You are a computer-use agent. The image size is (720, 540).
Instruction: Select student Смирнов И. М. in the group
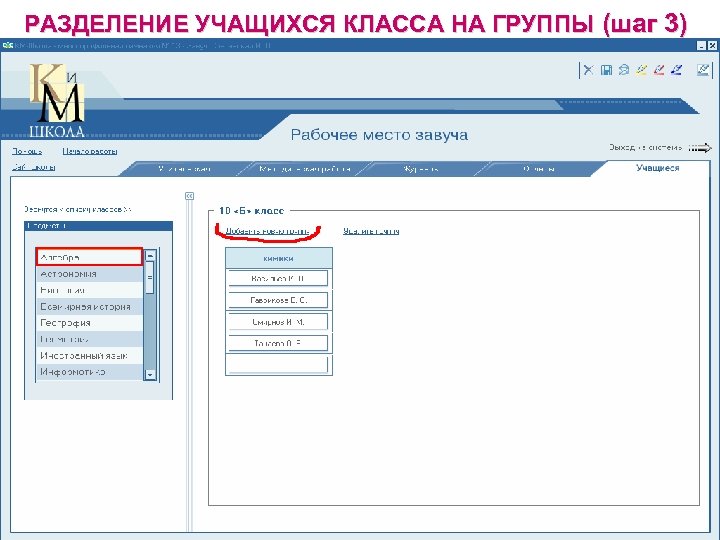click(278, 321)
